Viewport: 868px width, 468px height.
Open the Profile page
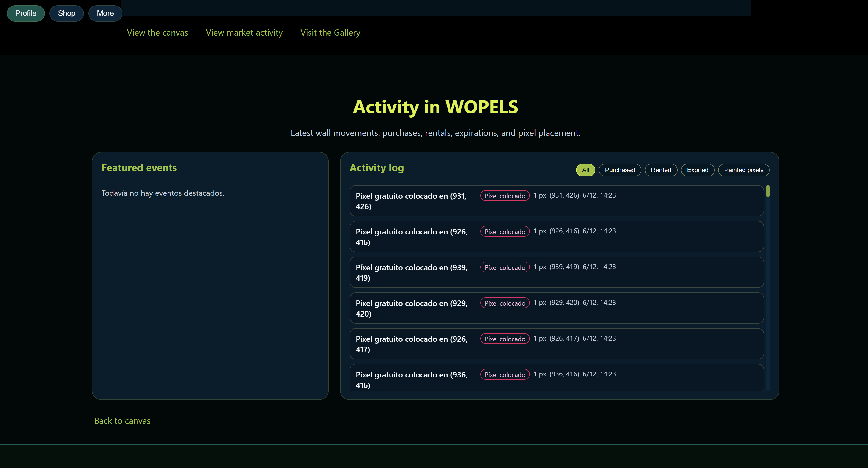tap(26, 13)
